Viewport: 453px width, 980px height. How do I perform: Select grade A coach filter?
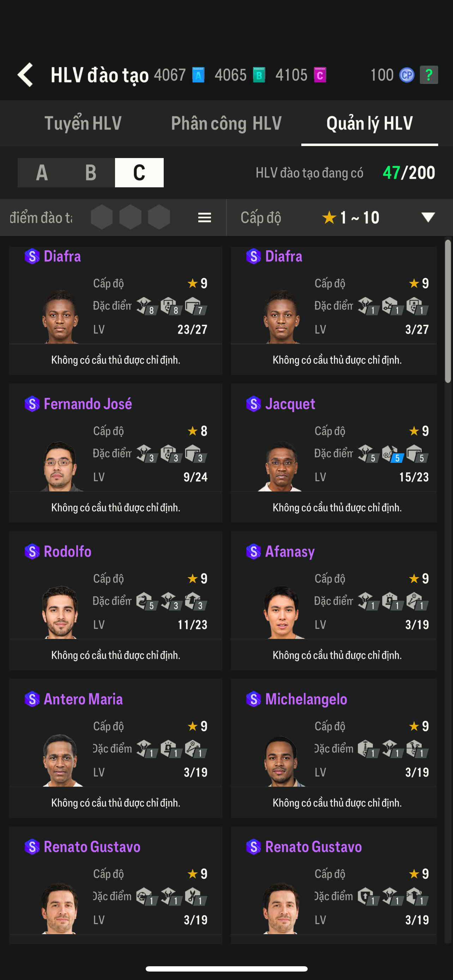(42, 173)
